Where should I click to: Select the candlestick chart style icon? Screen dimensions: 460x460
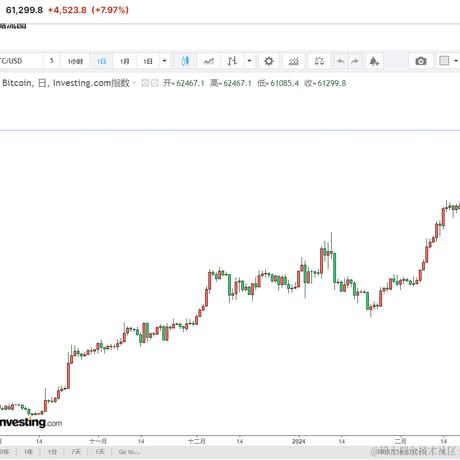click(x=185, y=61)
